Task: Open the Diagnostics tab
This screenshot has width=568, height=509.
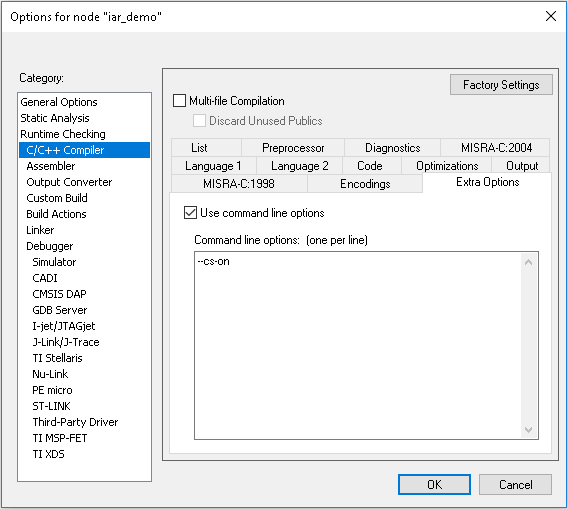Action: (x=392, y=147)
